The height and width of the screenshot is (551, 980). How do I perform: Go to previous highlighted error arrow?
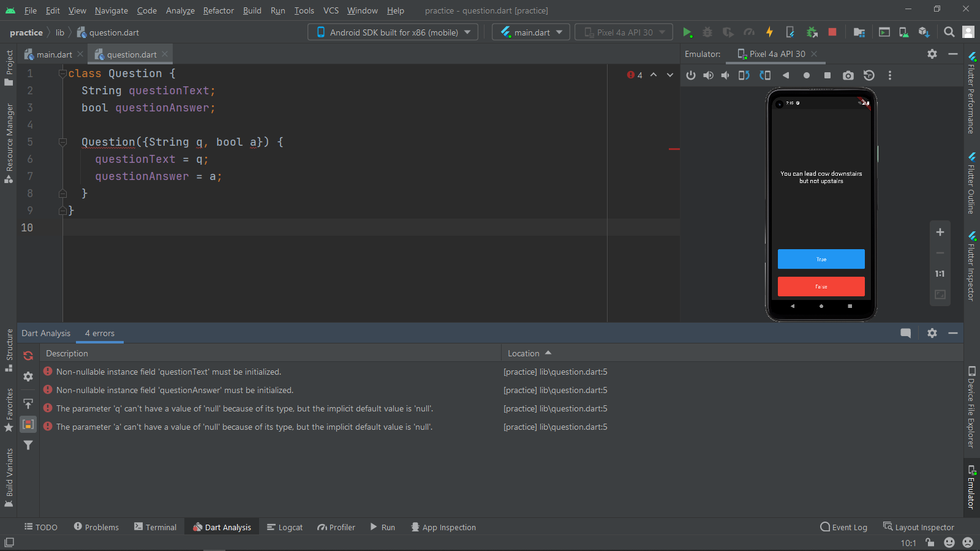[654, 75]
